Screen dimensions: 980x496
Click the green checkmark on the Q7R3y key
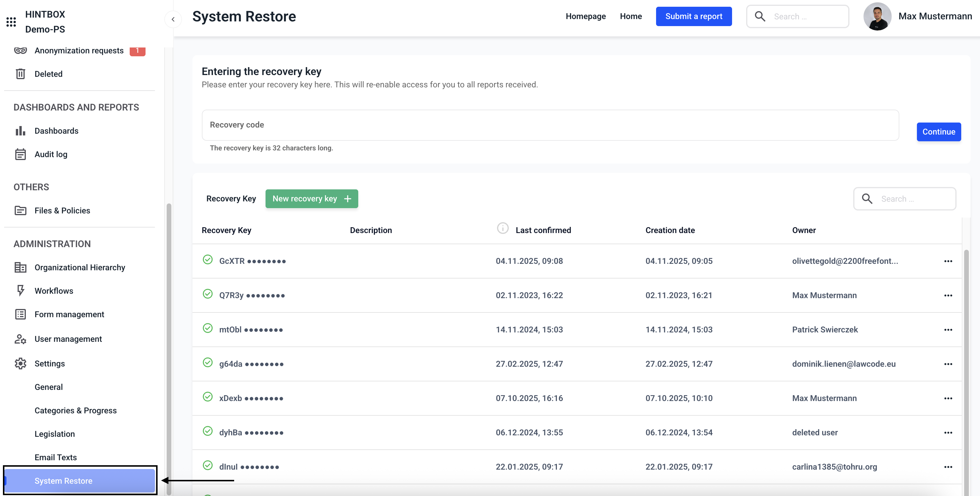click(207, 294)
